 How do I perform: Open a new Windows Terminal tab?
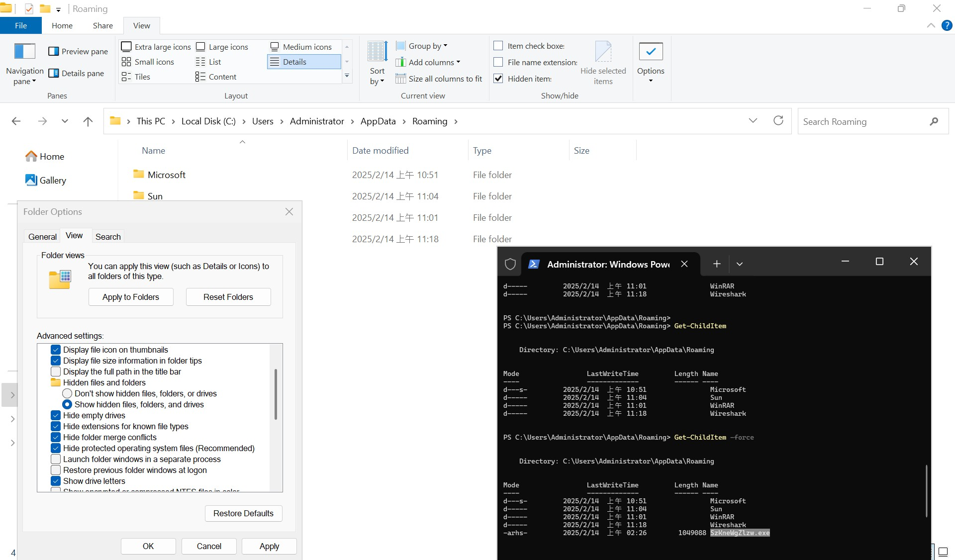coord(716,264)
